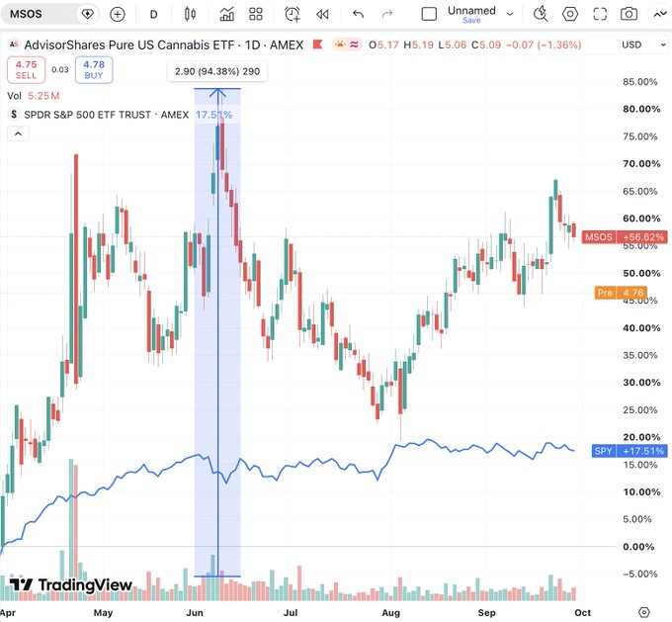Open the Unnamed layout dropdown arrow
The image size is (672, 622).
(510, 14)
